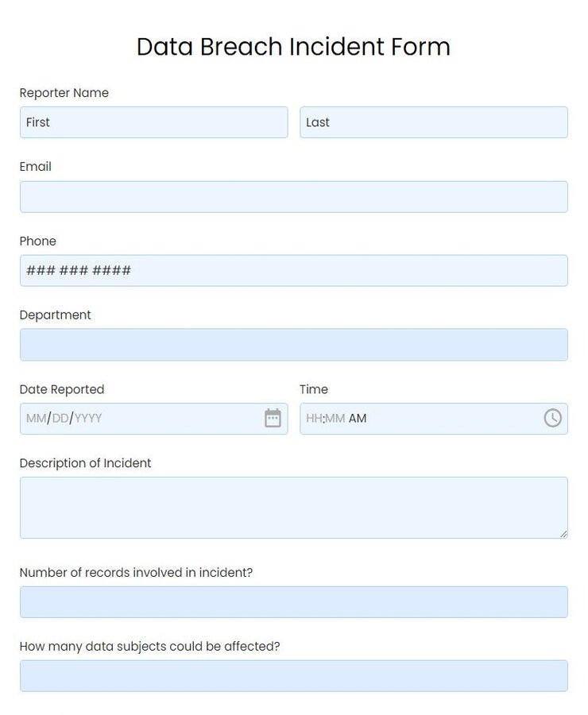Click the Phone number field

click(x=293, y=270)
